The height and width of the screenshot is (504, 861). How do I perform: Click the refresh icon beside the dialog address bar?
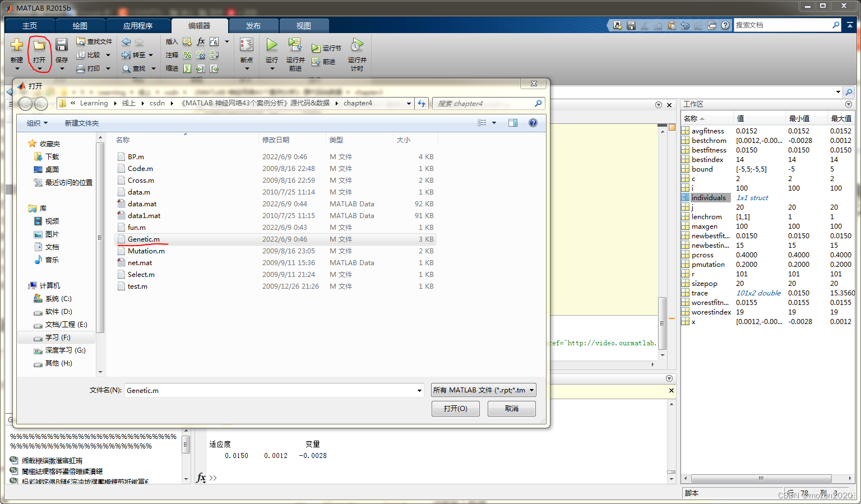point(422,103)
